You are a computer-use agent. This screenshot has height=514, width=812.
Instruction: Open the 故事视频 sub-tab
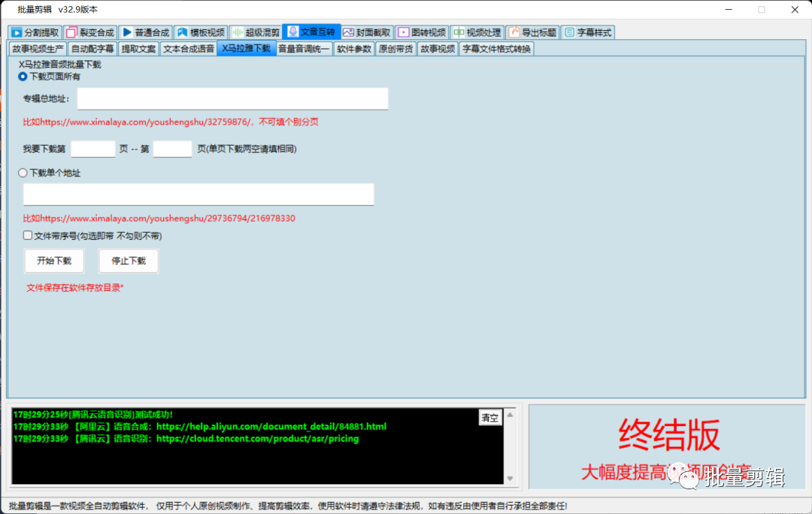438,49
